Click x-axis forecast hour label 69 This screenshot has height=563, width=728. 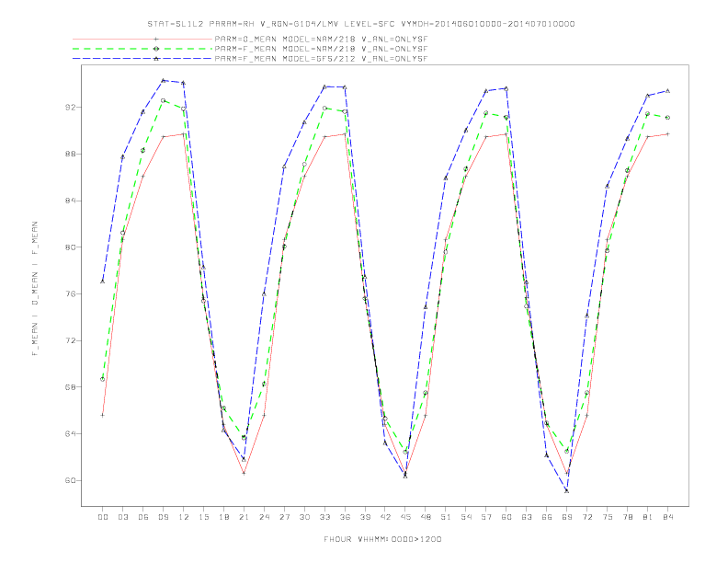coord(567,517)
